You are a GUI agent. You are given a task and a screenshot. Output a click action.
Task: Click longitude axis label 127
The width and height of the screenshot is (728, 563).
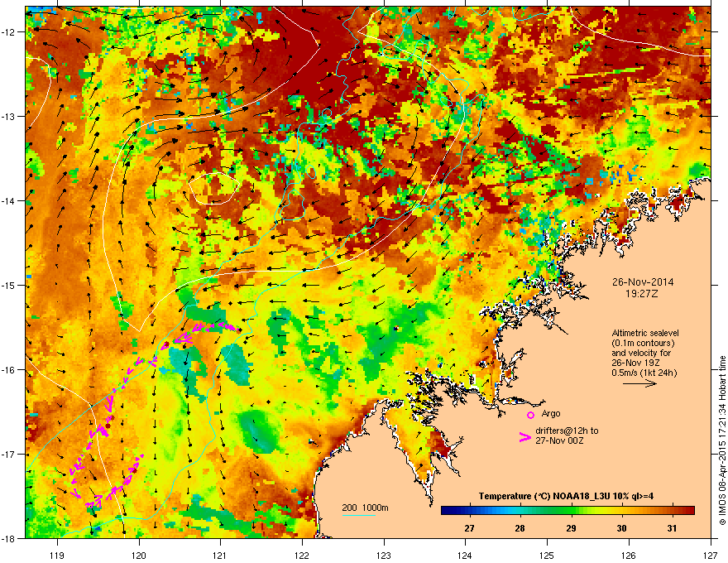click(x=711, y=555)
